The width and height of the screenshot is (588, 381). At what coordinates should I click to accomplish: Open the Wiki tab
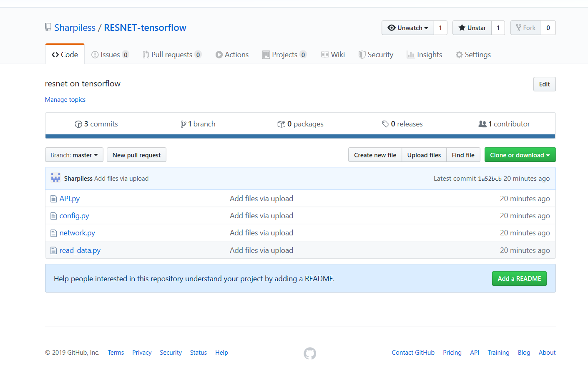[333, 55]
